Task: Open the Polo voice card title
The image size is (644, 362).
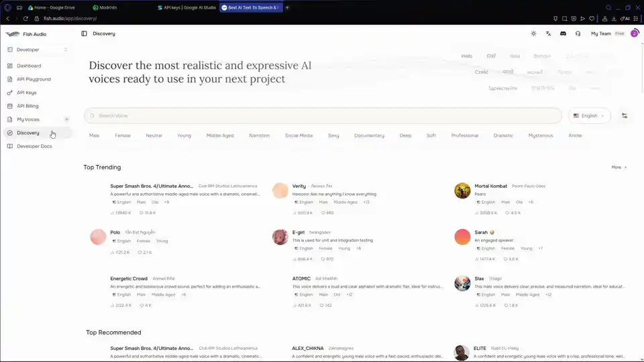Action: (x=115, y=233)
